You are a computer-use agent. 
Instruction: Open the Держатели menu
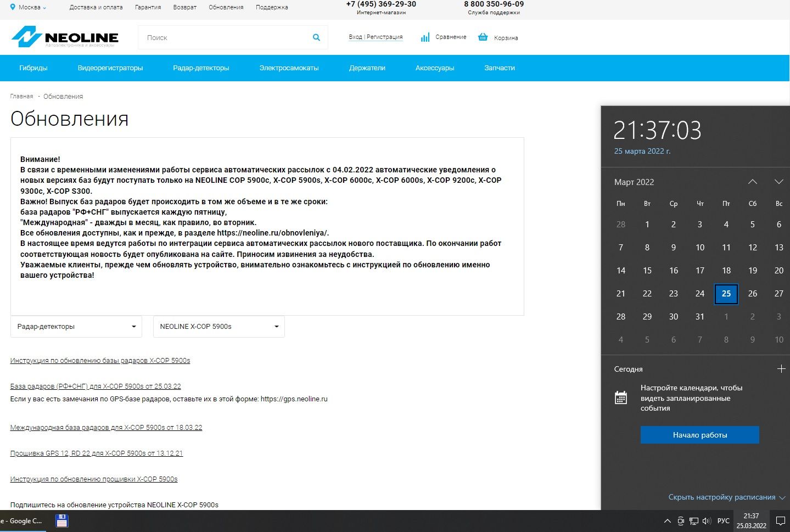[367, 68]
